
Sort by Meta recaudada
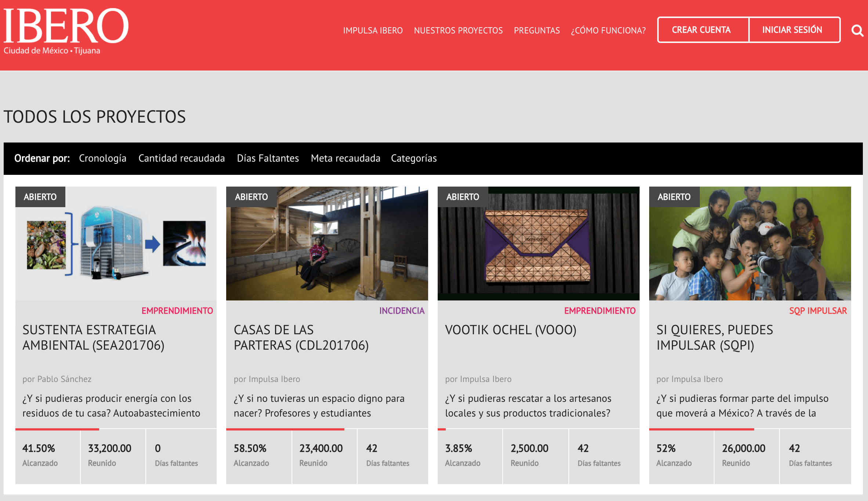(345, 158)
